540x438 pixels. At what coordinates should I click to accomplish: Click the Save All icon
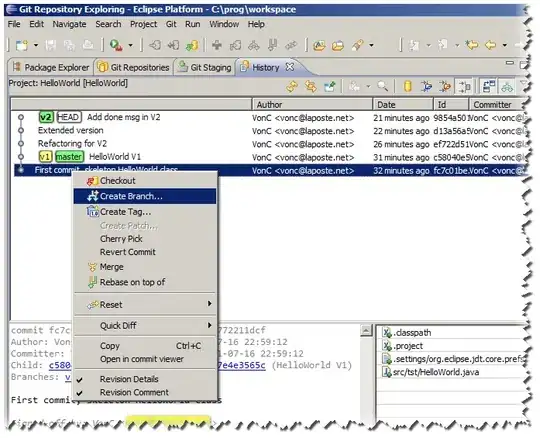coord(70,45)
